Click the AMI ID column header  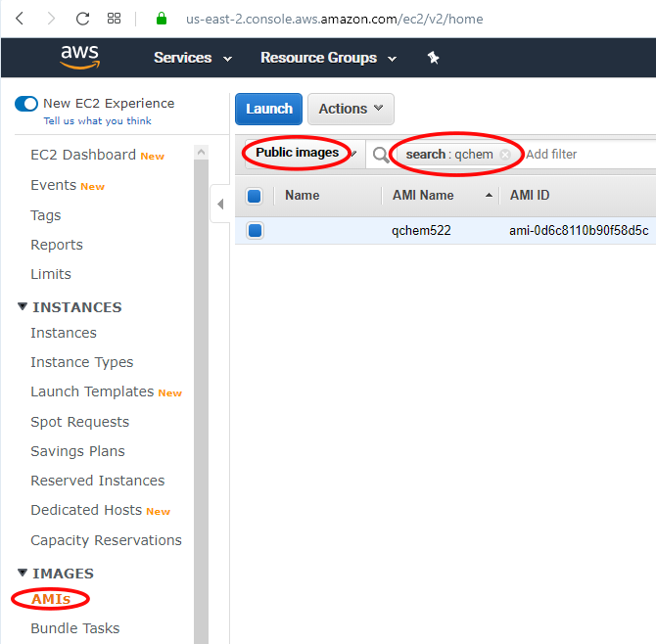[530, 196]
